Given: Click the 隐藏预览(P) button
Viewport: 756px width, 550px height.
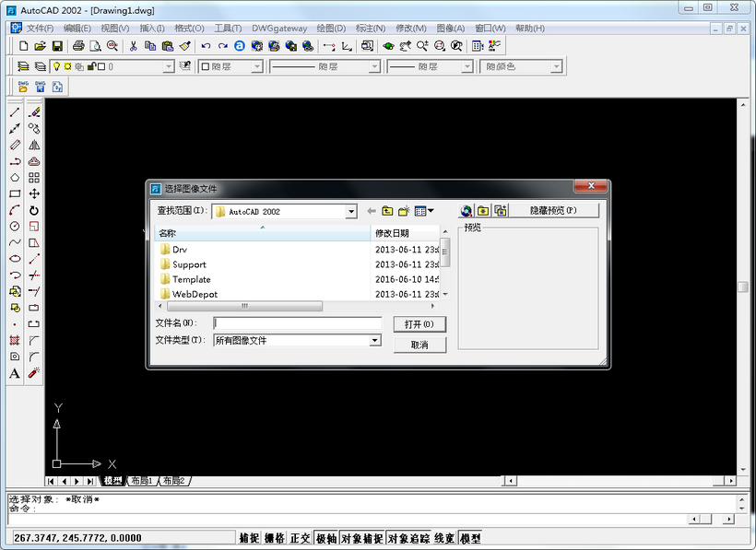Looking at the screenshot, I should click(x=553, y=210).
